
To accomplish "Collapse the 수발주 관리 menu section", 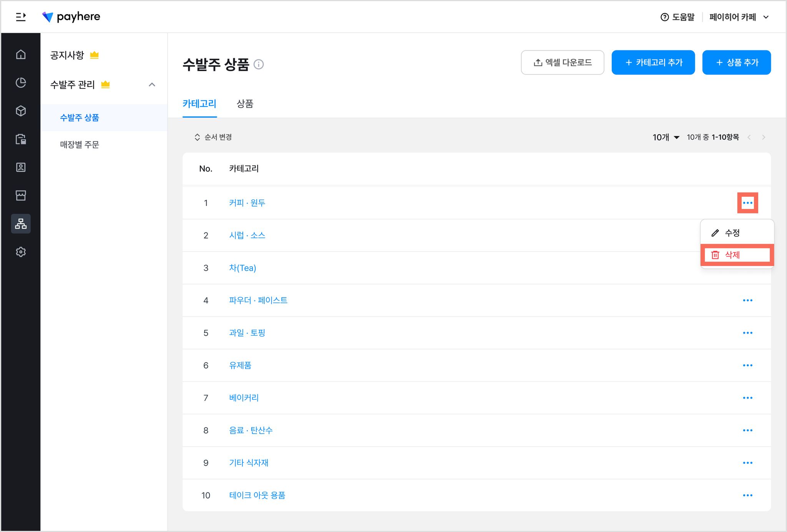I will (x=152, y=85).
